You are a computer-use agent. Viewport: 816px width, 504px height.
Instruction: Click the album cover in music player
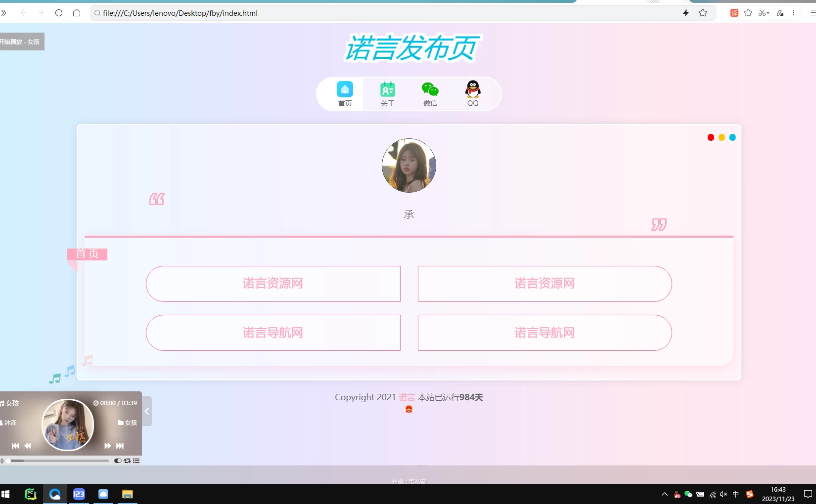tap(68, 425)
